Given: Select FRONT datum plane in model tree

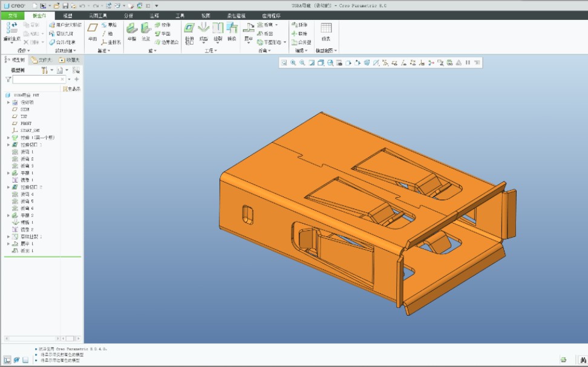Looking at the screenshot, I should click(25, 123).
